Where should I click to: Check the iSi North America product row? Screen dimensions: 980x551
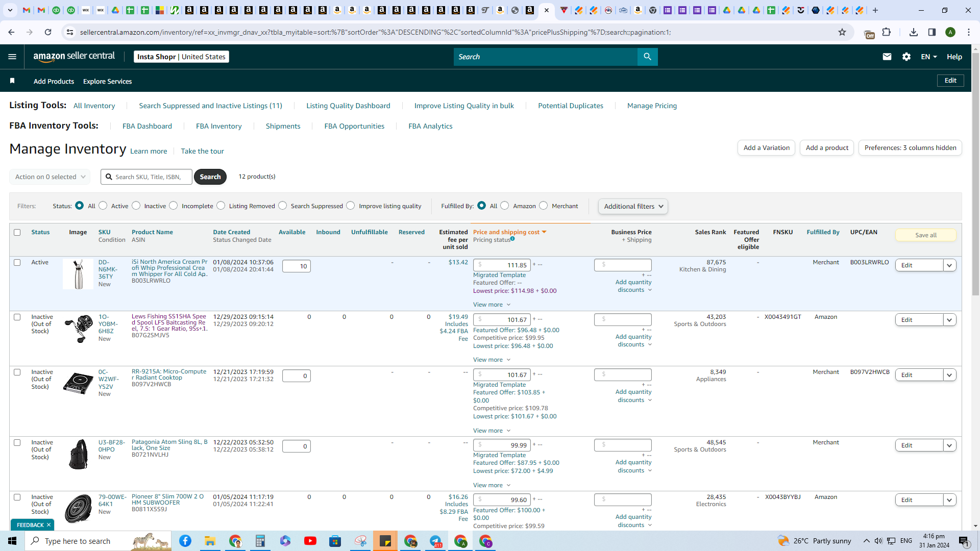[x=17, y=262]
